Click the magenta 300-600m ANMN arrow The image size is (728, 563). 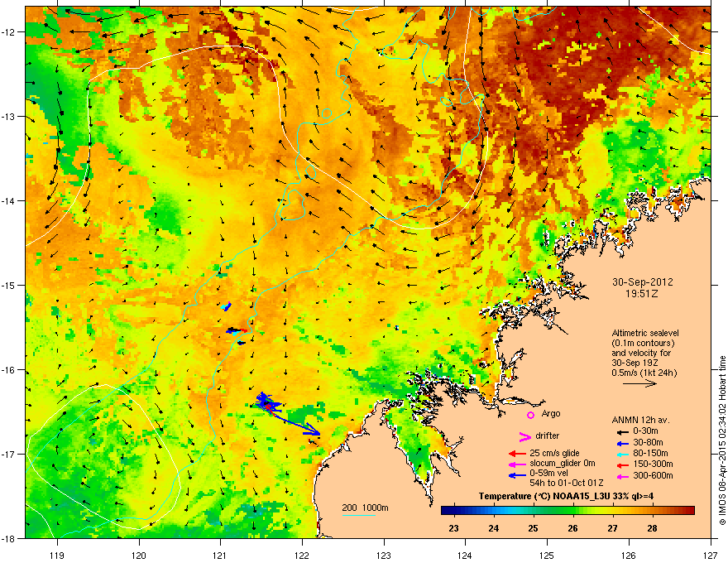pyautogui.click(x=621, y=476)
